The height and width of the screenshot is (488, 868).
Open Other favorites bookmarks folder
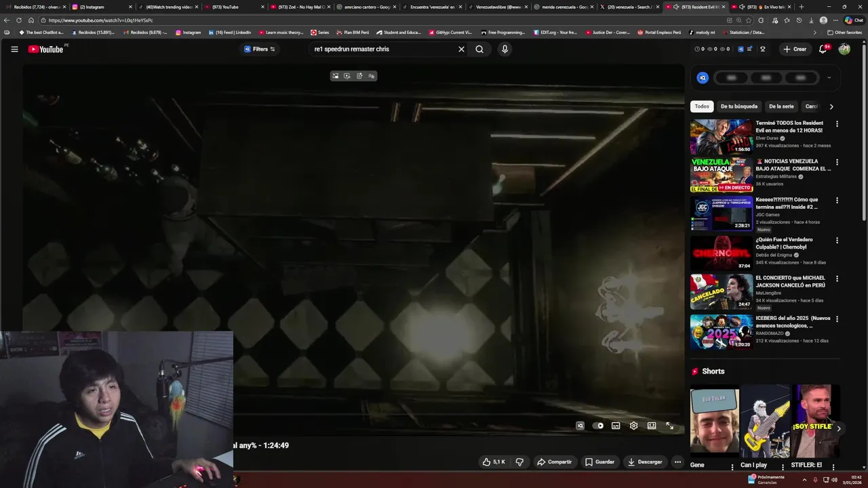[844, 33]
